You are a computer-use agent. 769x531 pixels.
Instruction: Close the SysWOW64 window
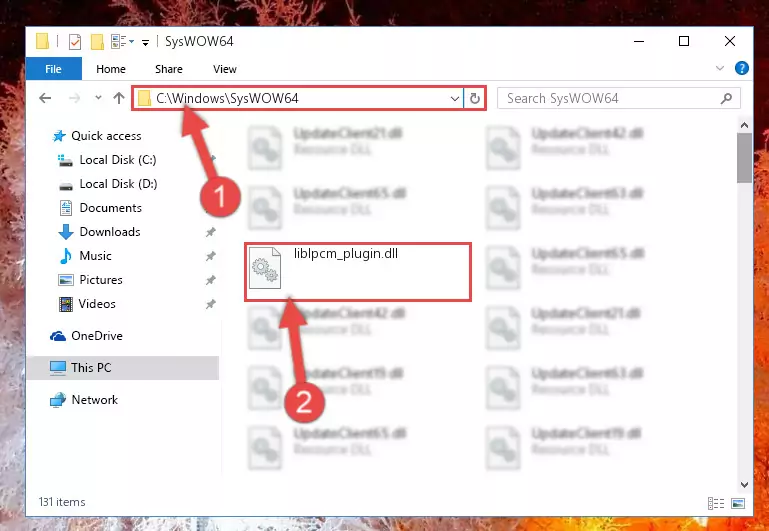pyautogui.click(x=730, y=42)
